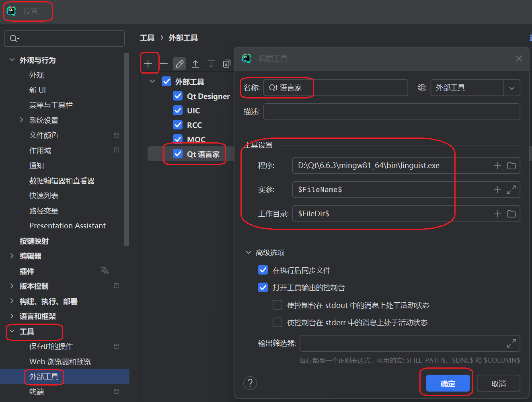Click project-level icon beside 文件颜色
Image resolution: width=532 pixels, height=402 pixels.
pyautogui.click(x=117, y=135)
